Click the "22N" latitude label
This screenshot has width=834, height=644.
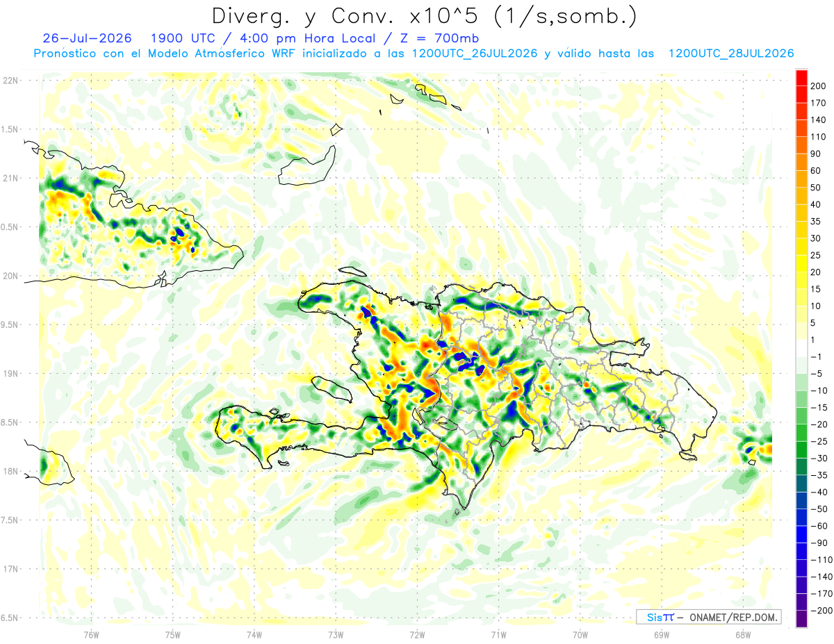10,81
